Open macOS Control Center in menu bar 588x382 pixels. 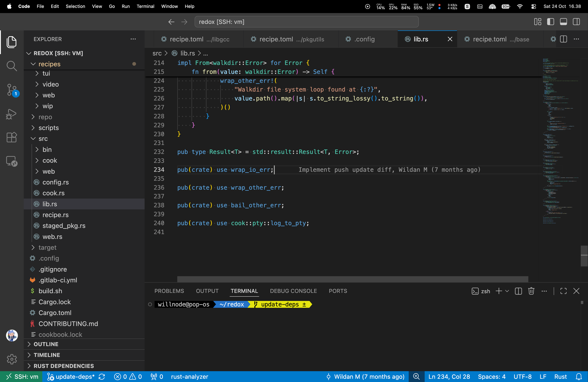click(x=533, y=6)
